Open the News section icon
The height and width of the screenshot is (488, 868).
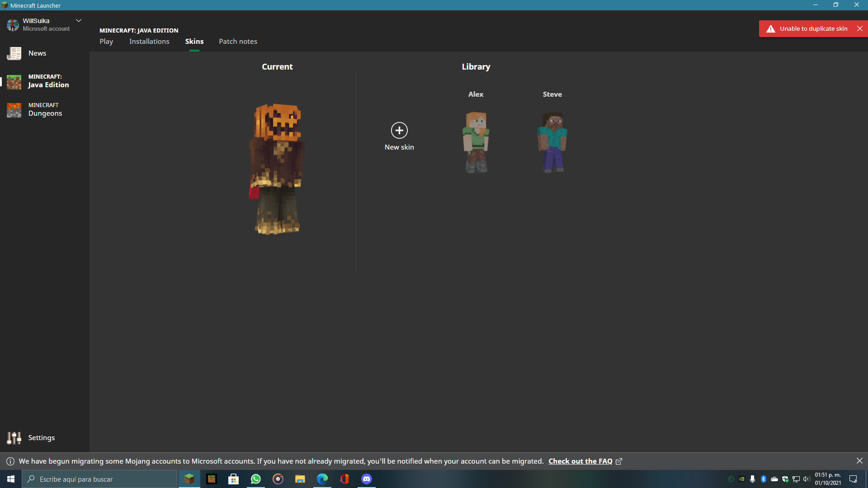point(14,53)
